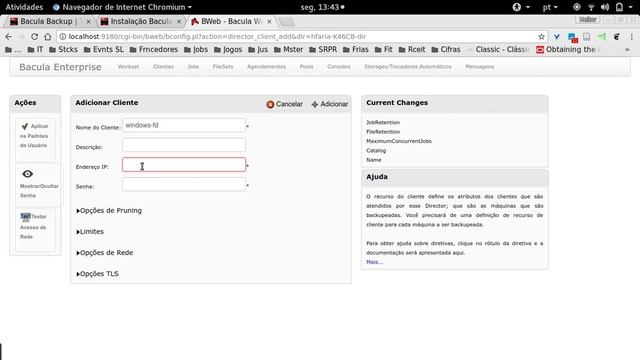Click the Bacula Enterprise brand link

(x=60, y=67)
